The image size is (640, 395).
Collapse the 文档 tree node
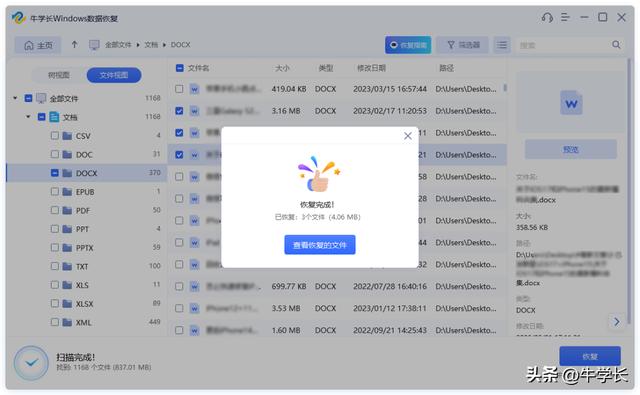pyautogui.click(x=28, y=117)
